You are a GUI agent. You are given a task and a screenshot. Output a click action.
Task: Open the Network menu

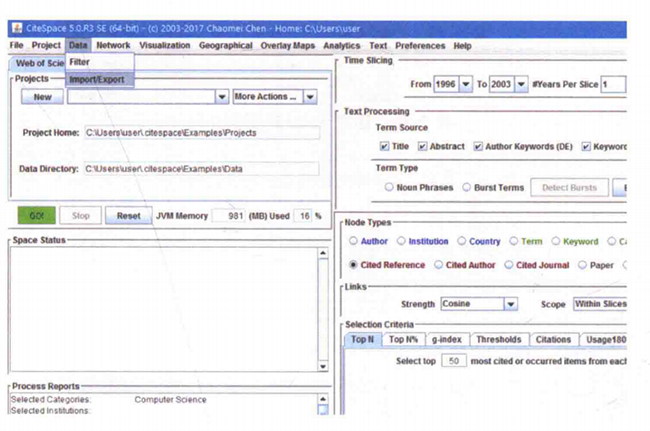tap(113, 46)
